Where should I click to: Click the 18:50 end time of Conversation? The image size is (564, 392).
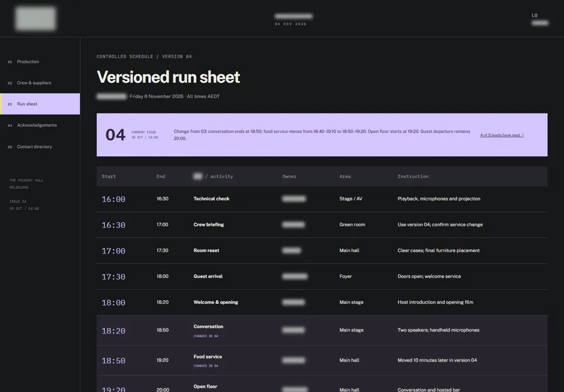(162, 330)
